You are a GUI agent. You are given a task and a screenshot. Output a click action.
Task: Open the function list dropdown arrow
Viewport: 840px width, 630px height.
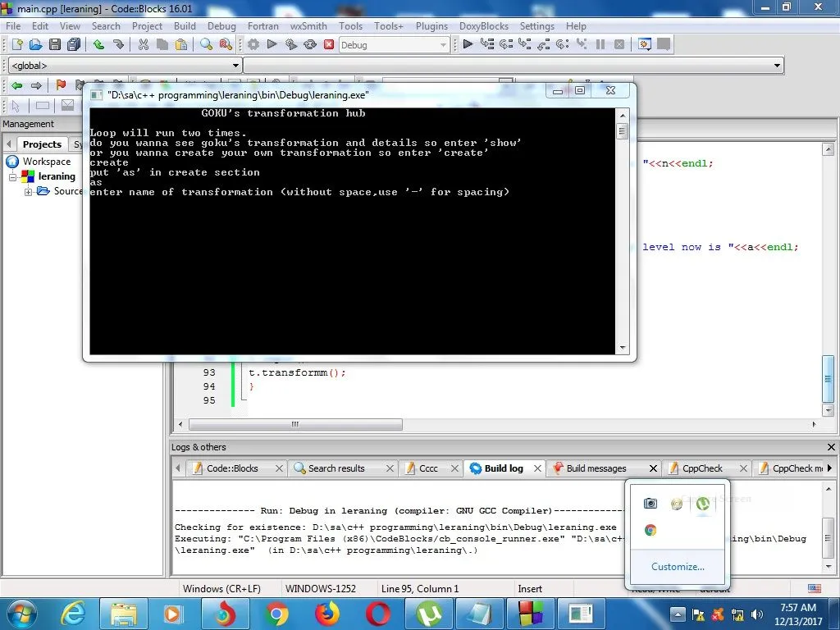777,66
